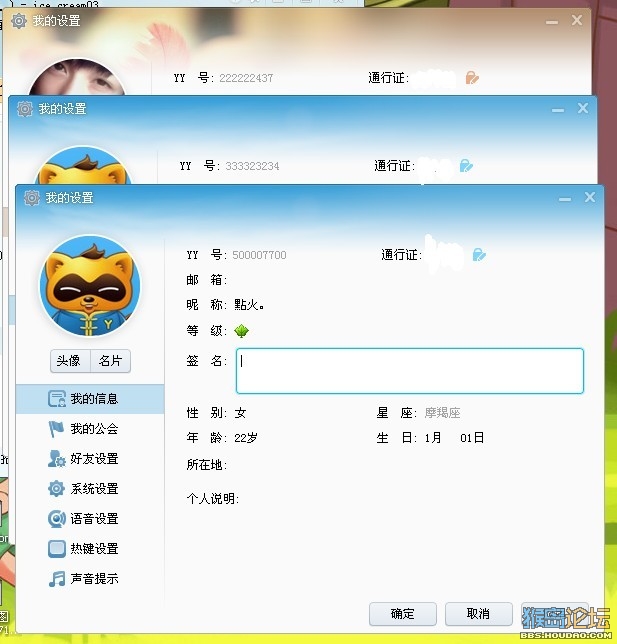Click the 名片 card button
The height and width of the screenshot is (644, 617).
(110, 361)
